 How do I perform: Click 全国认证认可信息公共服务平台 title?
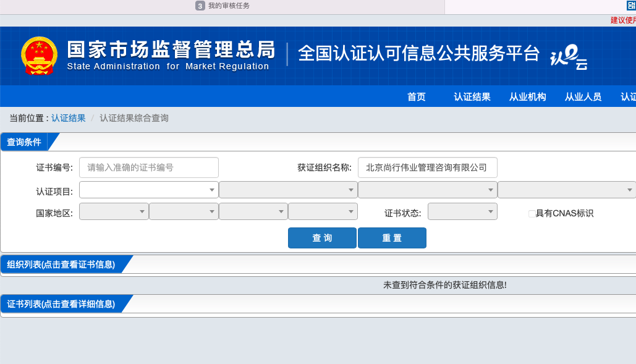coord(418,54)
